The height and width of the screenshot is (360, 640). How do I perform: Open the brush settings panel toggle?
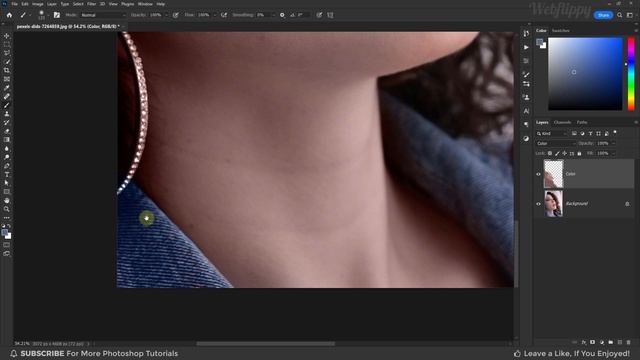(57, 15)
